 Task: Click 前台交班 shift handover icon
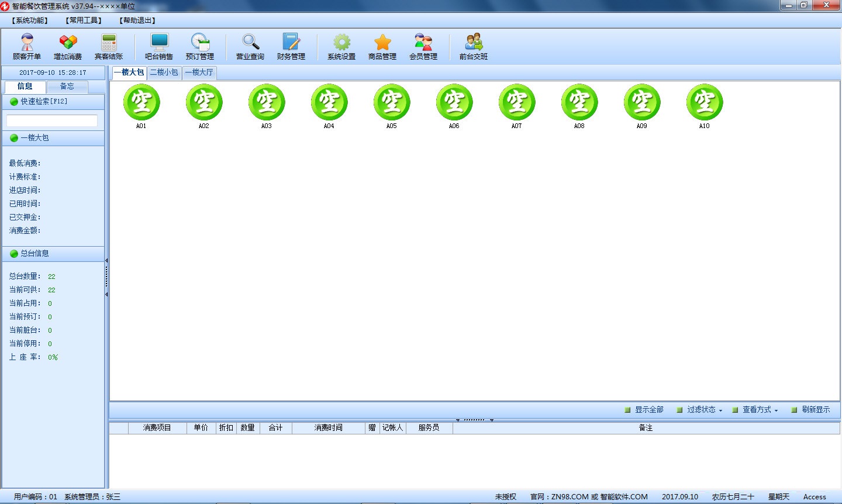pyautogui.click(x=474, y=46)
